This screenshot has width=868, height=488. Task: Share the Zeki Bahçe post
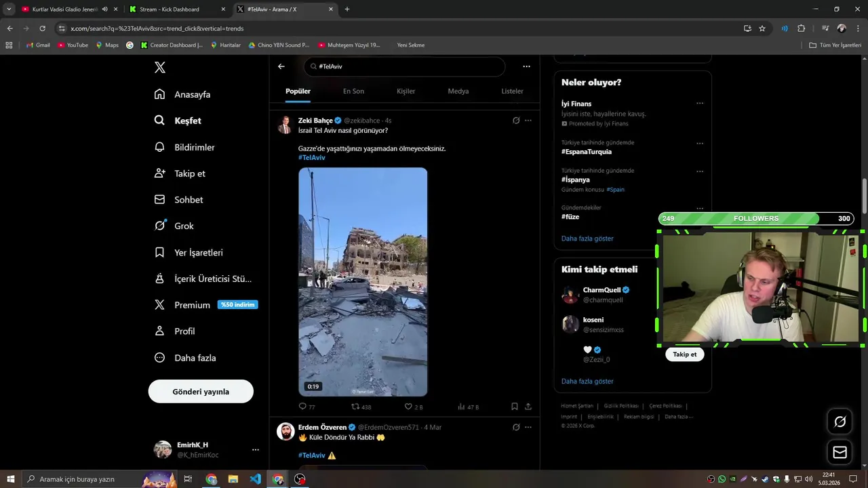[x=528, y=407]
